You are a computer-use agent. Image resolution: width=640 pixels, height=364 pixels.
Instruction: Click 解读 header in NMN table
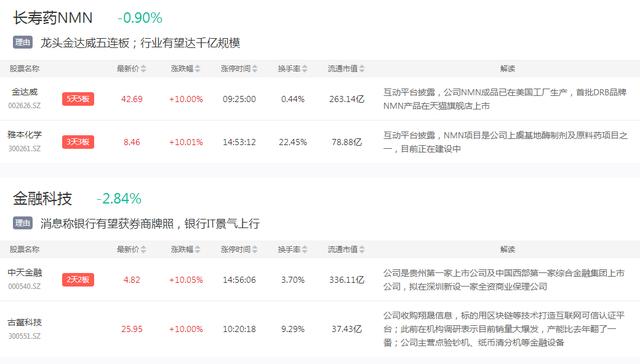tap(507, 69)
